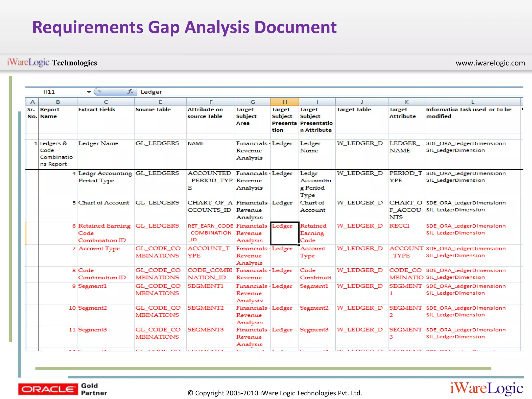Click the formula bar containing Ledger
This screenshot has height=399, width=532.
pos(330,92)
